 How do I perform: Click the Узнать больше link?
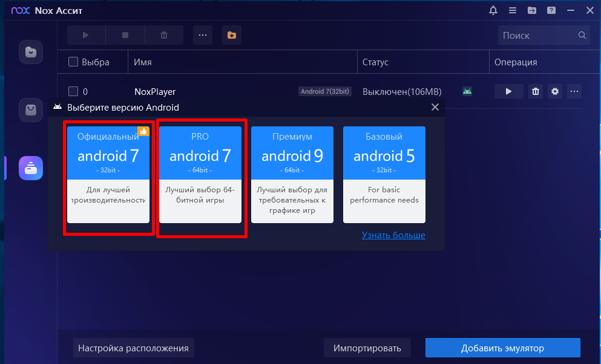click(393, 235)
